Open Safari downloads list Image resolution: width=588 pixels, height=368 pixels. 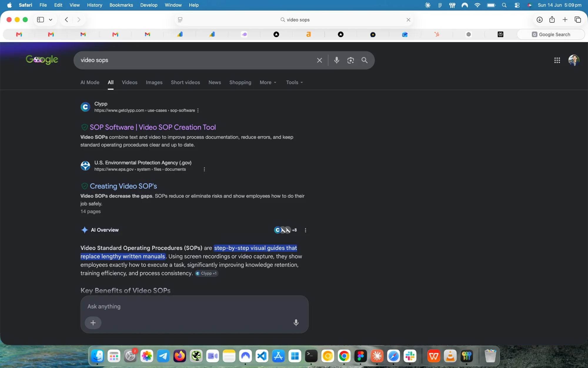539,20
